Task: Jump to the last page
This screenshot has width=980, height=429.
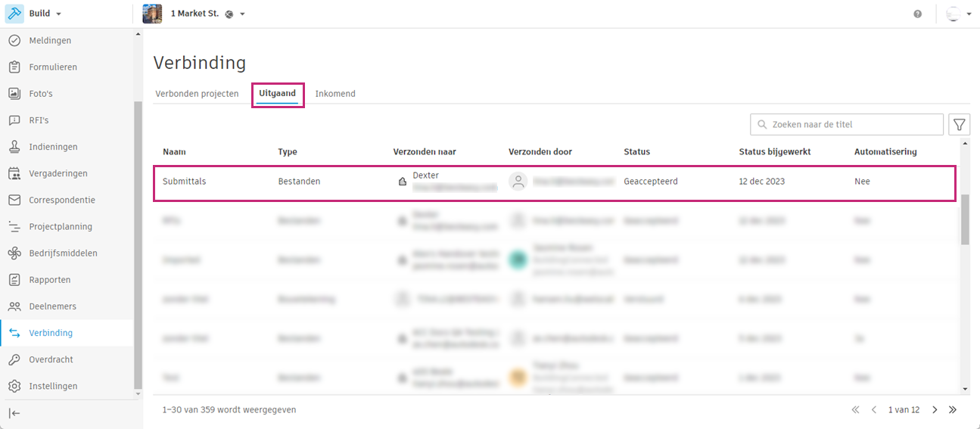Action: pyautogui.click(x=953, y=410)
